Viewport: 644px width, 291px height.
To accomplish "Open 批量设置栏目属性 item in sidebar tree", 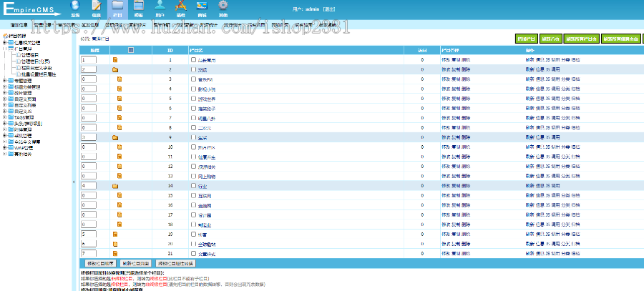I will [39, 74].
